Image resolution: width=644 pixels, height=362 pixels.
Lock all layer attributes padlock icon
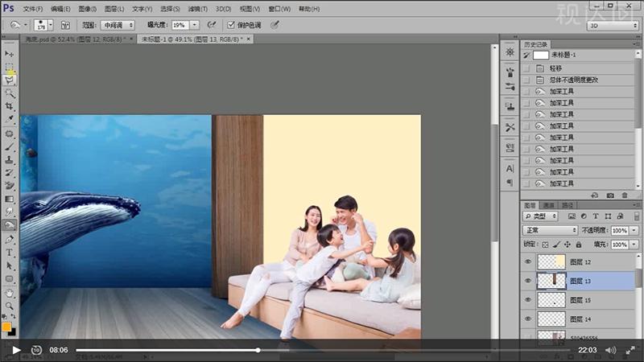tap(578, 245)
